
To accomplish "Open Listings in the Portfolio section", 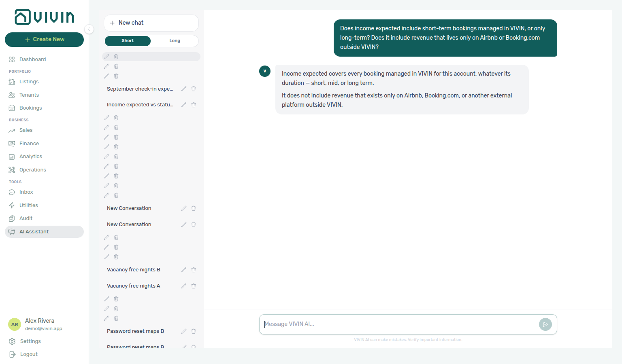I will click(x=44, y=82).
